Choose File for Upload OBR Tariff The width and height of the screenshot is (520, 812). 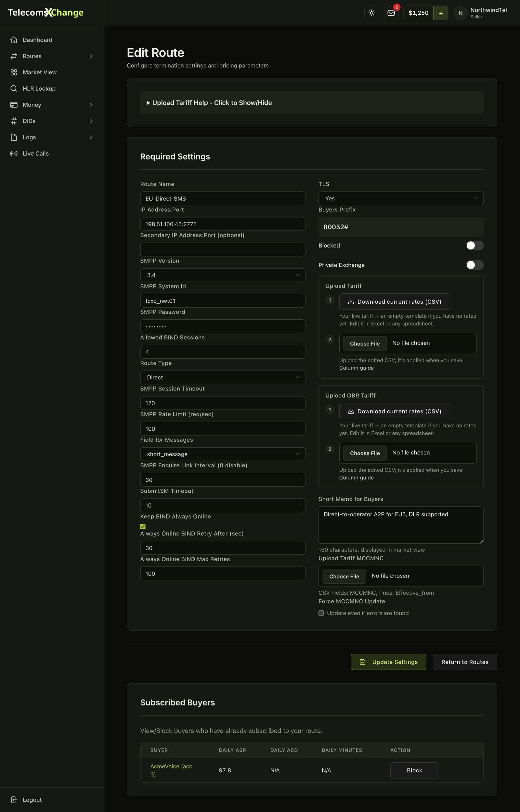tap(365, 453)
